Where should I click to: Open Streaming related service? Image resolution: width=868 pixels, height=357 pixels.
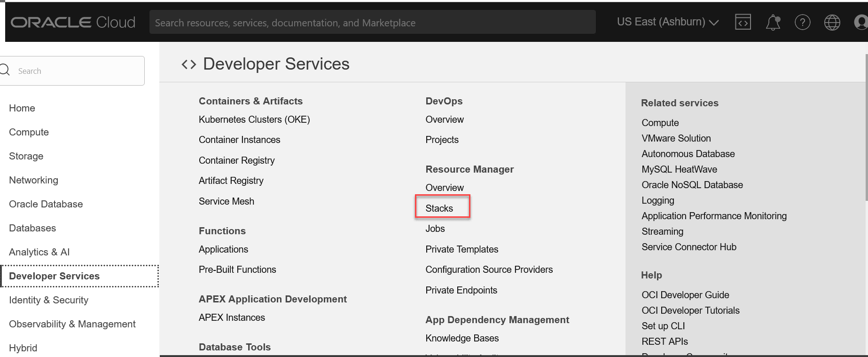coord(663,231)
